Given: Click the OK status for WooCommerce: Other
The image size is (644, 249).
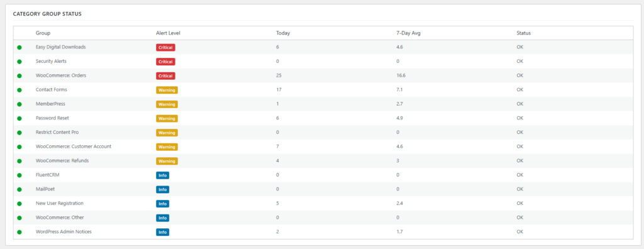Looking at the screenshot, I should (520, 218).
